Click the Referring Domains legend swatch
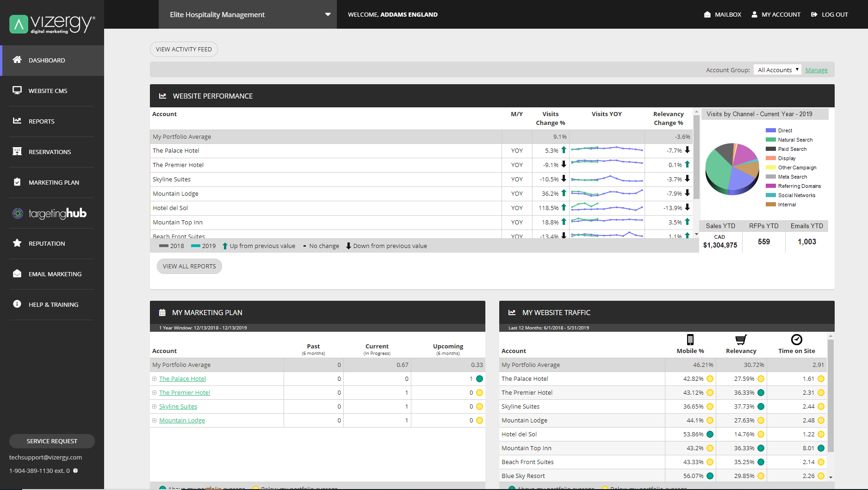 tap(770, 186)
